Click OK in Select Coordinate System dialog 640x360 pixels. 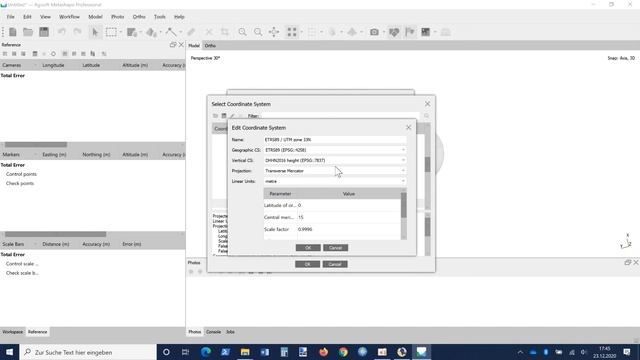point(307,264)
